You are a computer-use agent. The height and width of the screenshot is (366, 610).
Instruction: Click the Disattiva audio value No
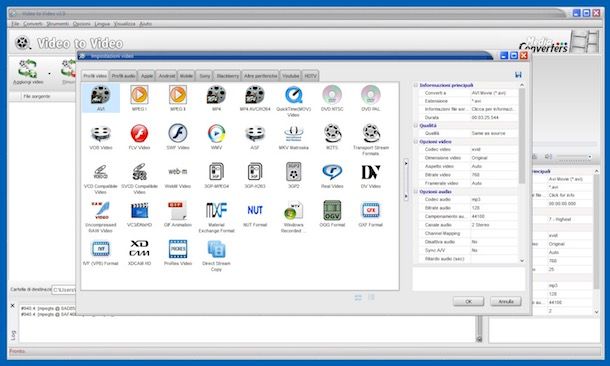pos(494,242)
